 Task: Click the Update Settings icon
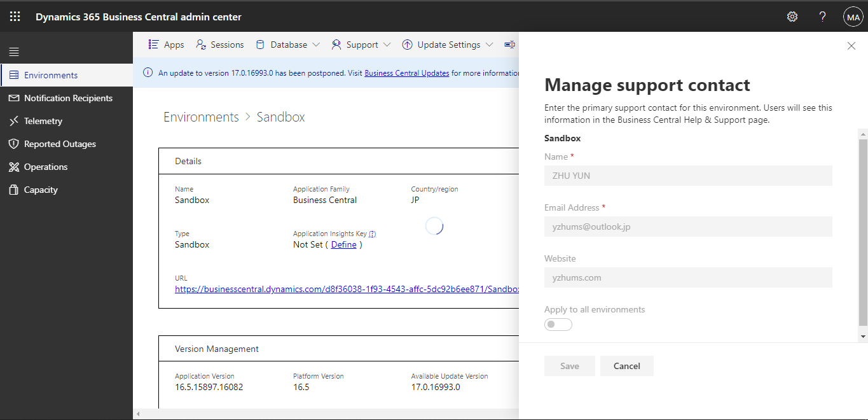click(x=408, y=44)
